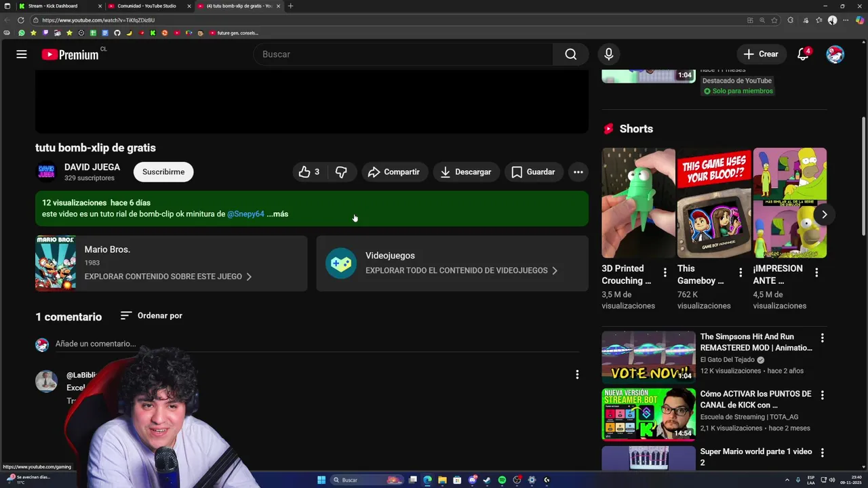The width and height of the screenshot is (868, 488).
Task: Open the taskbar clock and date
Action: (850, 480)
